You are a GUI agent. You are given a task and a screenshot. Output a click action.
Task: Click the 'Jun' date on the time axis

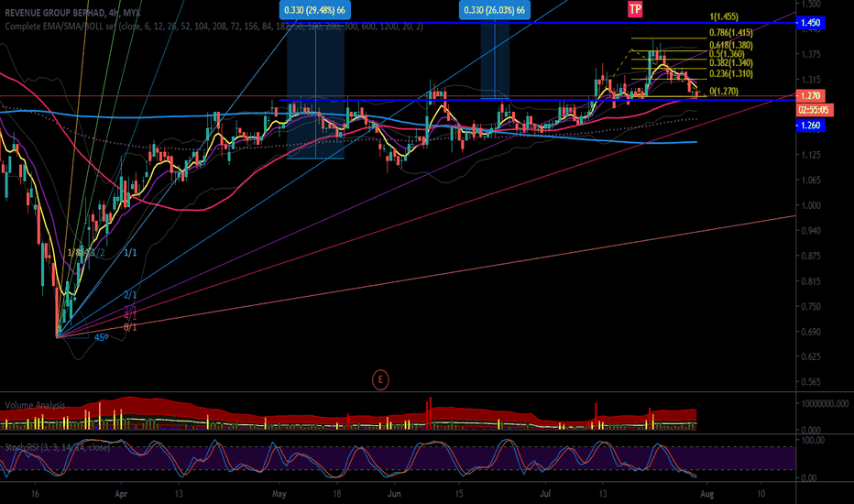click(x=394, y=494)
